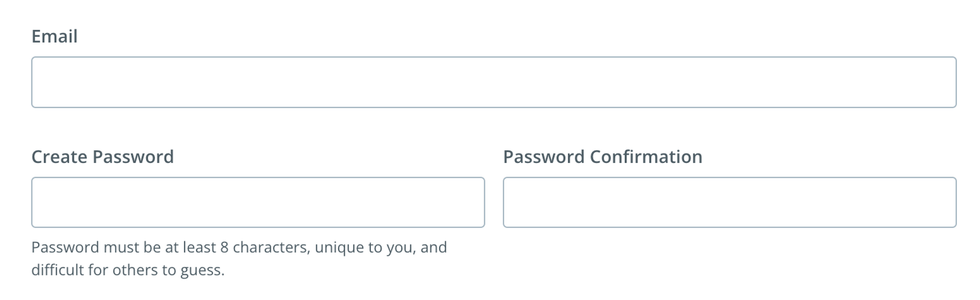Click the box to create a password

pos(258,202)
